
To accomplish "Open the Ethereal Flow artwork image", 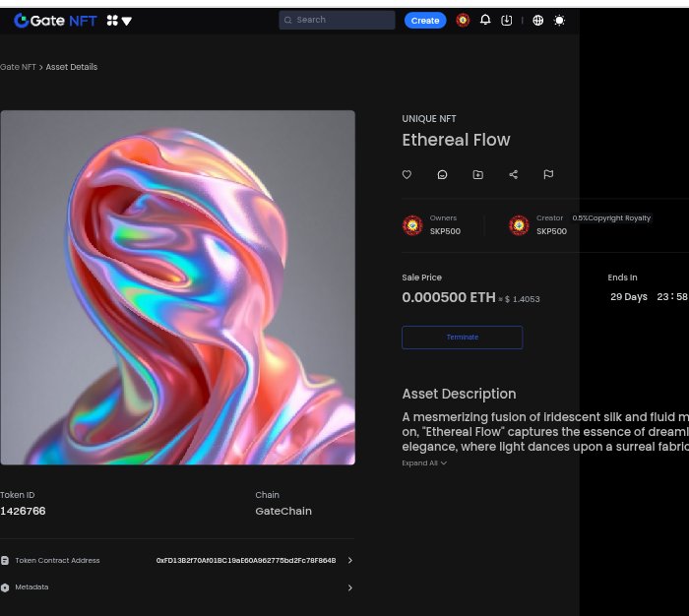I will [x=177, y=287].
